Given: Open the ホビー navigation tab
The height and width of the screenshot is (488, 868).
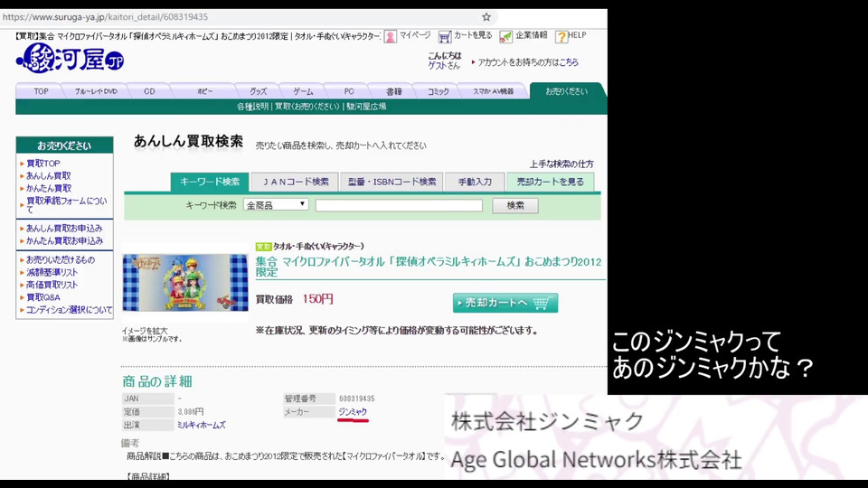Looking at the screenshot, I should (205, 91).
